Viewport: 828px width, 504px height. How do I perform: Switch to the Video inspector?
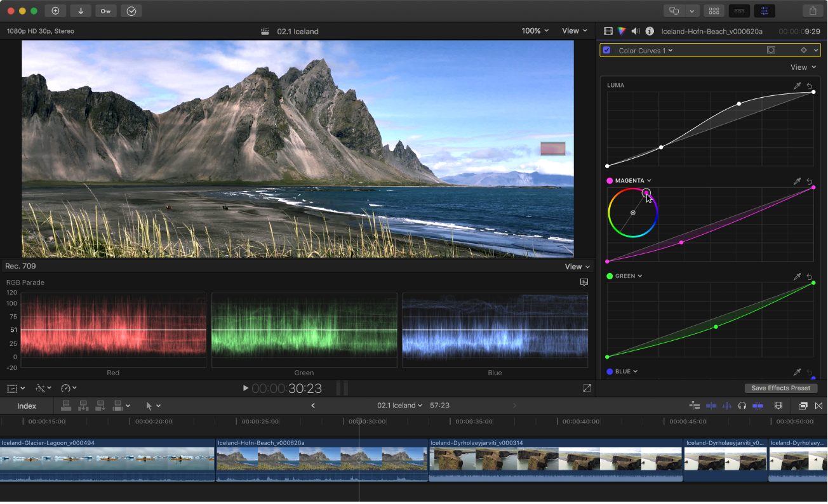pyautogui.click(x=608, y=30)
